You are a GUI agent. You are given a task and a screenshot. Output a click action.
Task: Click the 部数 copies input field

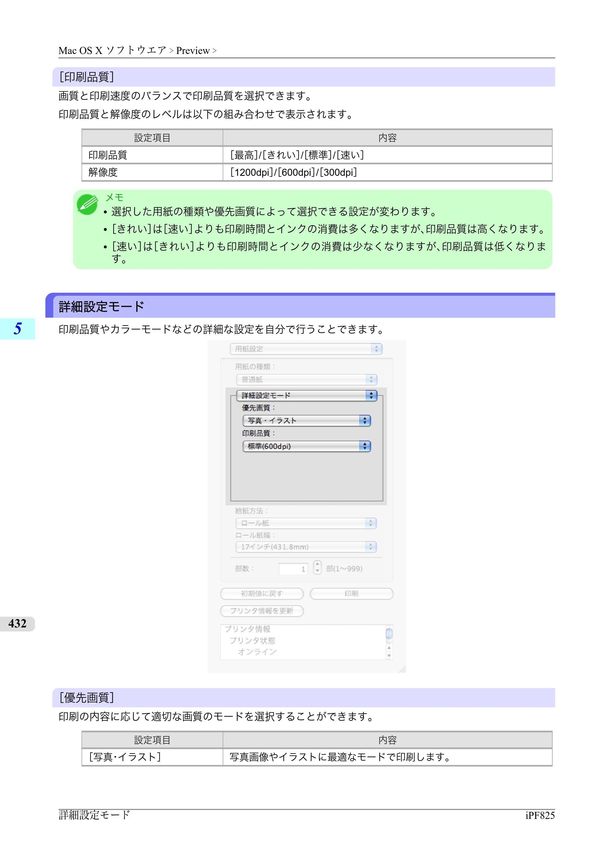point(293,569)
